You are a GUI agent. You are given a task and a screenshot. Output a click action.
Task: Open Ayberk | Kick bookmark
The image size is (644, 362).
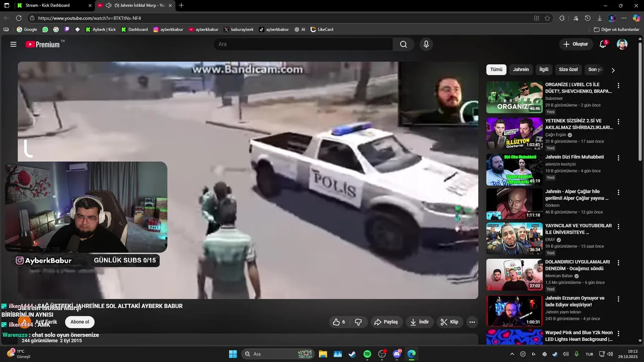tap(101, 30)
